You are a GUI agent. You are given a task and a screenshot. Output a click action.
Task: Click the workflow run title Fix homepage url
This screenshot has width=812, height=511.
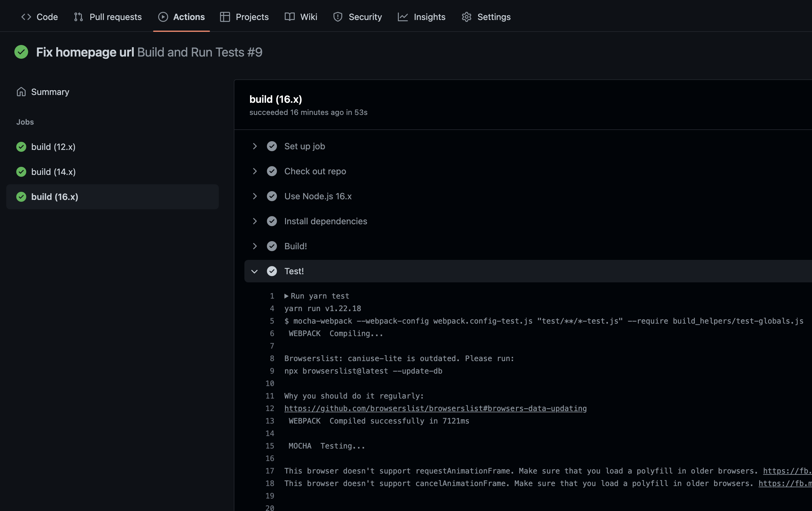pos(84,52)
